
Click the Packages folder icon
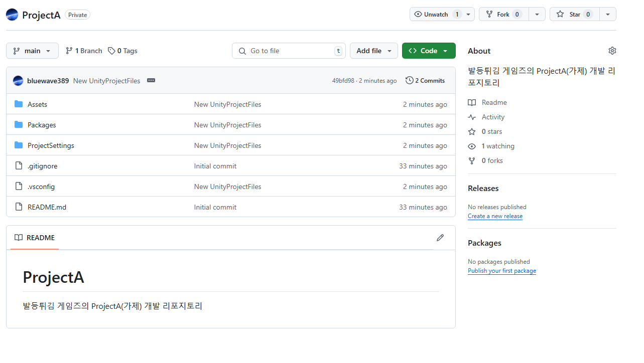coord(19,124)
